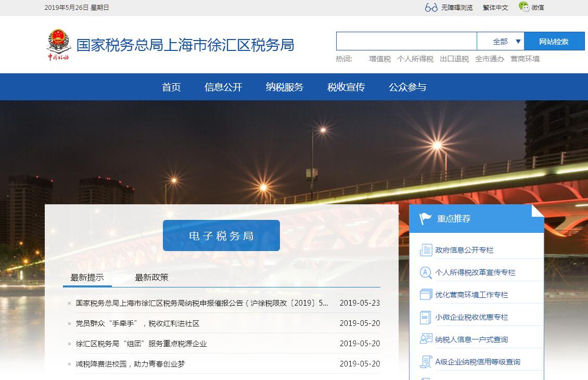Click the 优化营商环境工作专栏 icon

(x=426, y=295)
